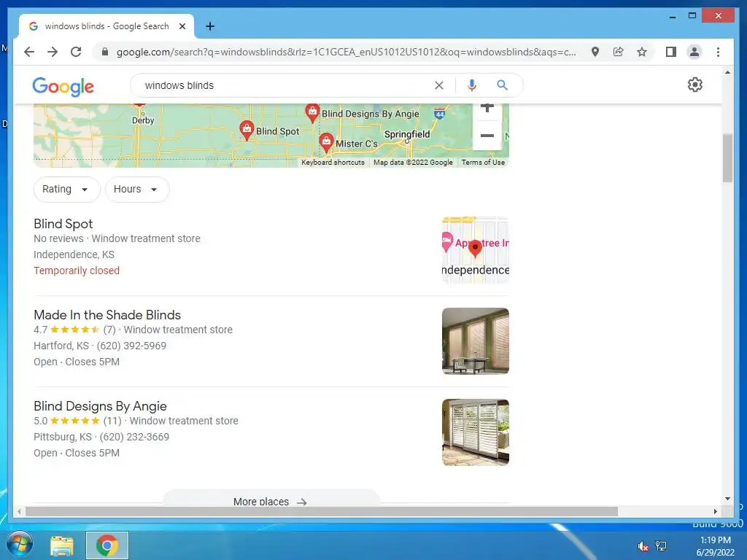Close the windows blinds search tab
Image resolution: width=747 pixels, height=560 pixels.
182,26
